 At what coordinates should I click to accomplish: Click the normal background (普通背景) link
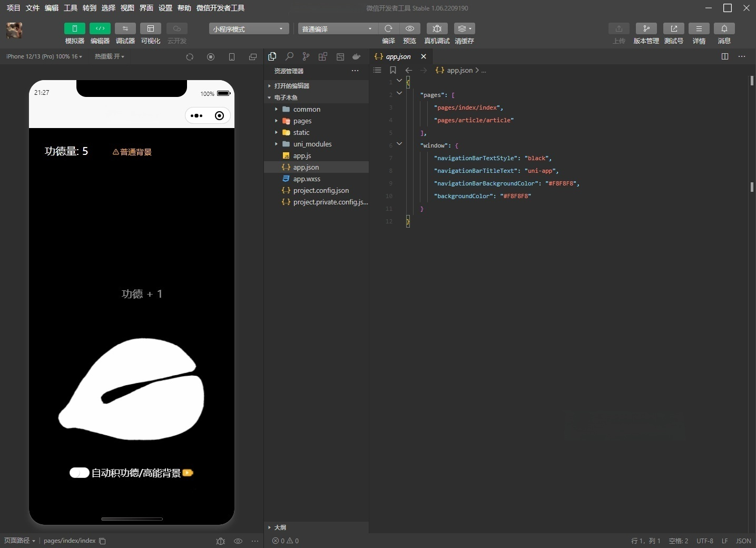132,152
